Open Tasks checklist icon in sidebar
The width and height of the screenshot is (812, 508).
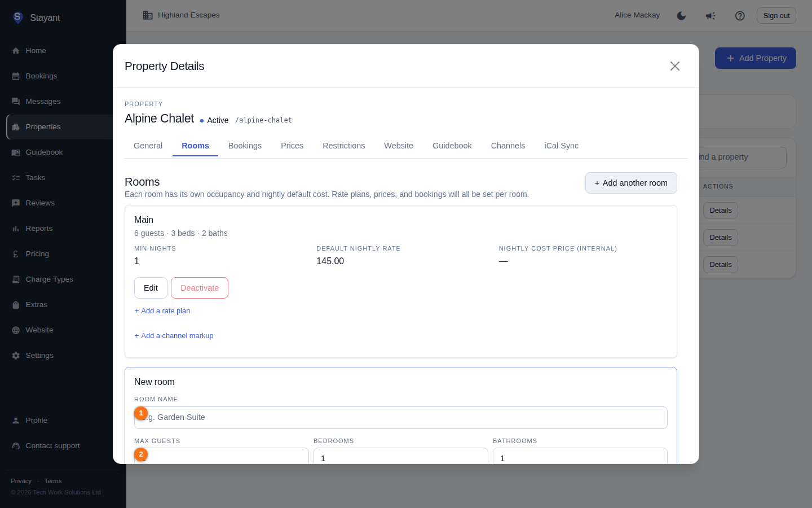click(x=16, y=178)
